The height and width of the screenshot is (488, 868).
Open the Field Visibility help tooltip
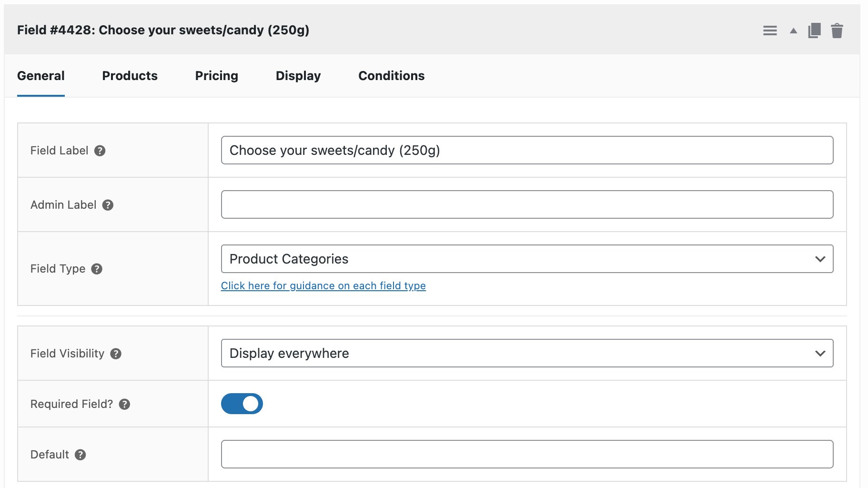[x=115, y=354]
